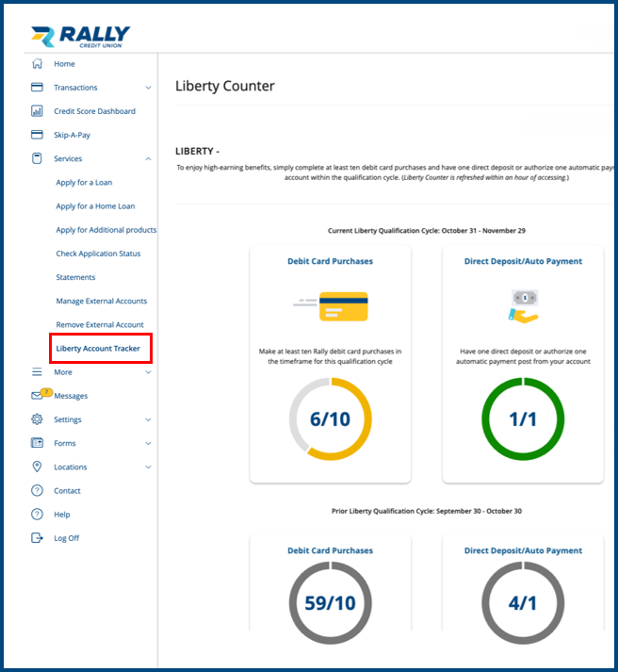The height and width of the screenshot is (672, 618).
Task: Click the Skip-A-Pay card icon
Action: point(38,135)
